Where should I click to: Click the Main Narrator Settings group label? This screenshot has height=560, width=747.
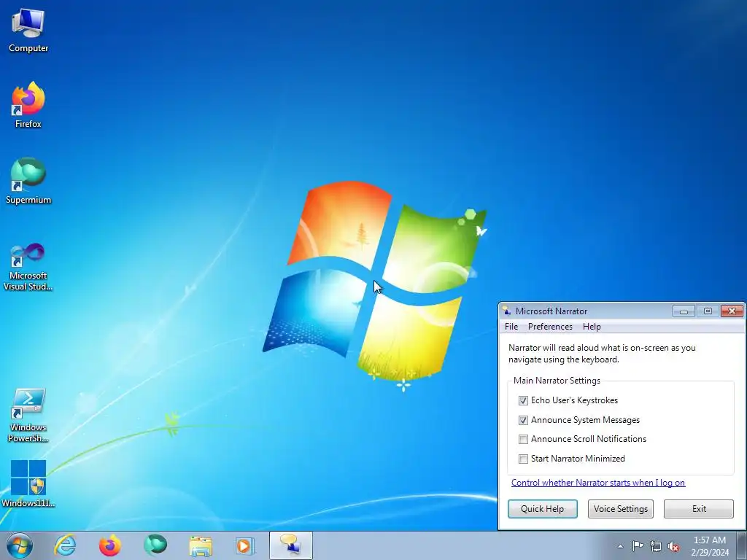tap(557, 381)
